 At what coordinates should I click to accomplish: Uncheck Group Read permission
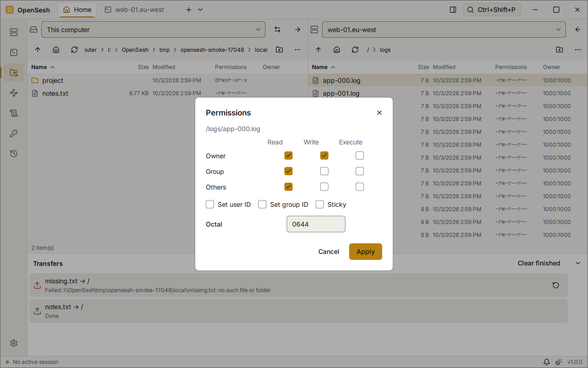[288, 171]
